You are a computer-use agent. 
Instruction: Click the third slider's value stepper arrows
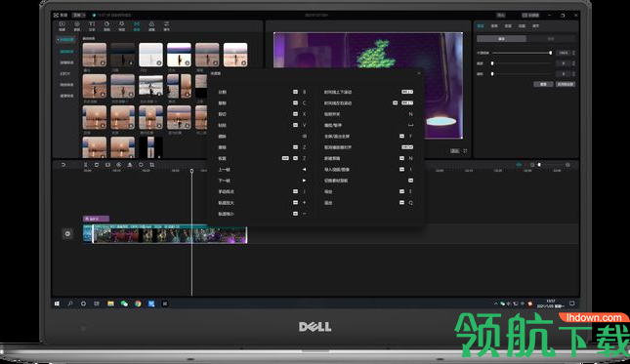point(573,74)
